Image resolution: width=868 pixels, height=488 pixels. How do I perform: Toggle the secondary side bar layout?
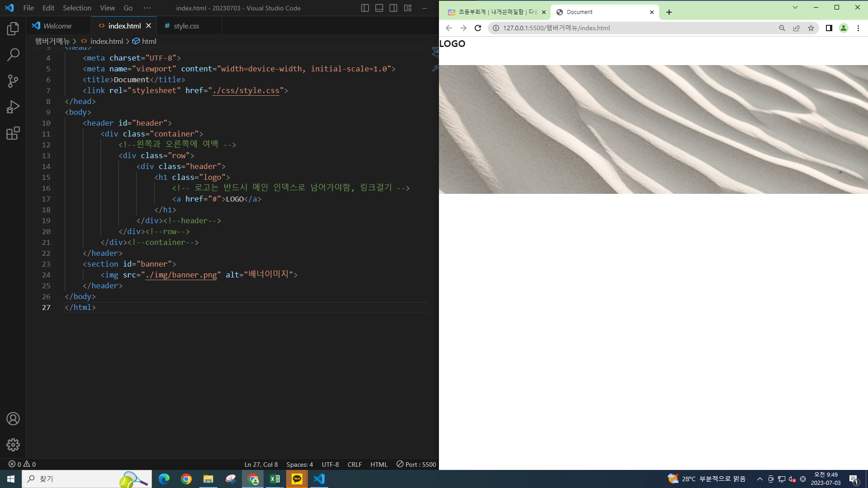393,8
